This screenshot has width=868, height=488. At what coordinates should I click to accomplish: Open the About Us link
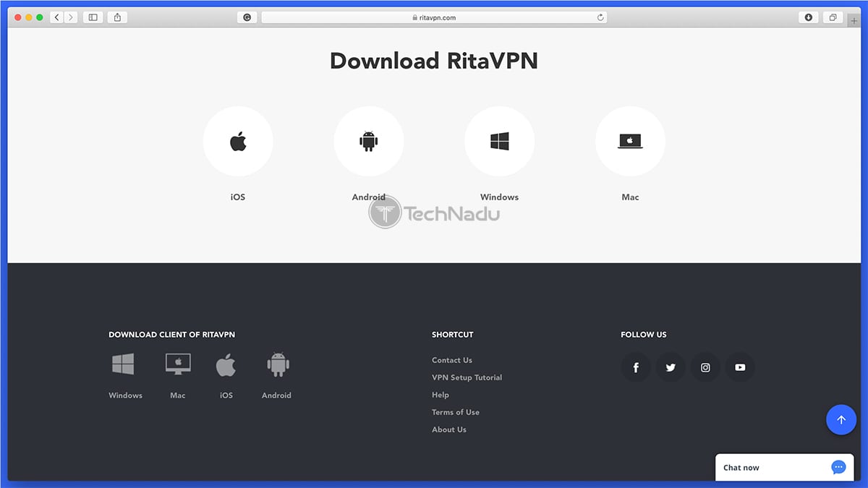pyautogui.click(x=449, y=429)
